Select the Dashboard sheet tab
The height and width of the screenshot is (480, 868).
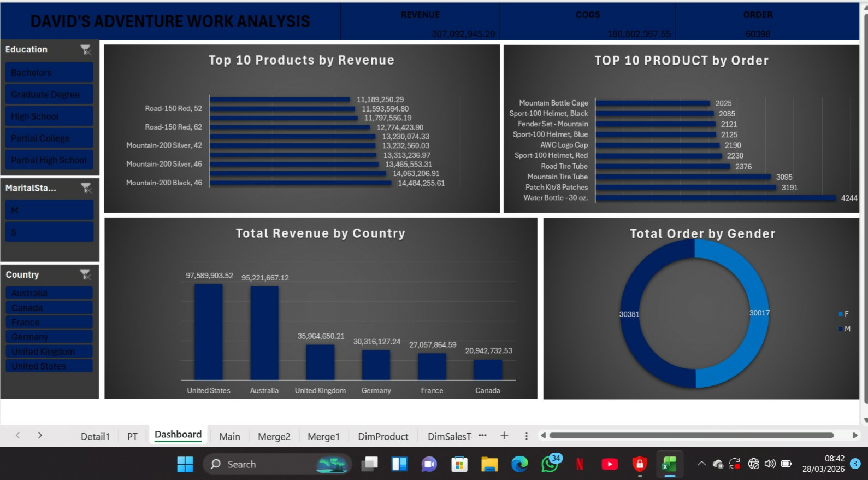pyautogui.click(x=178, y=435)
